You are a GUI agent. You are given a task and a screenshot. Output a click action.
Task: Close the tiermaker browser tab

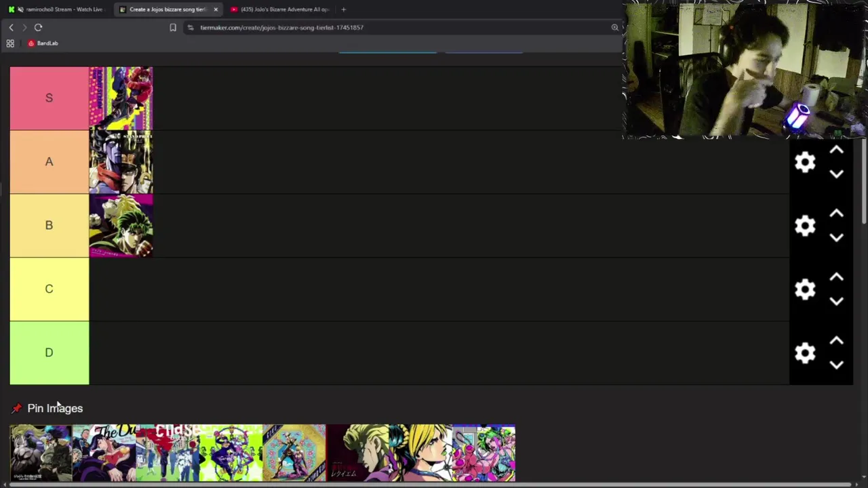click(x=216, y=9)
